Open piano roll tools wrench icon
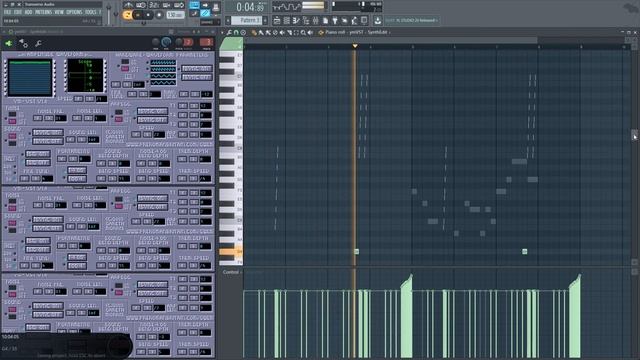 [229, 32]
